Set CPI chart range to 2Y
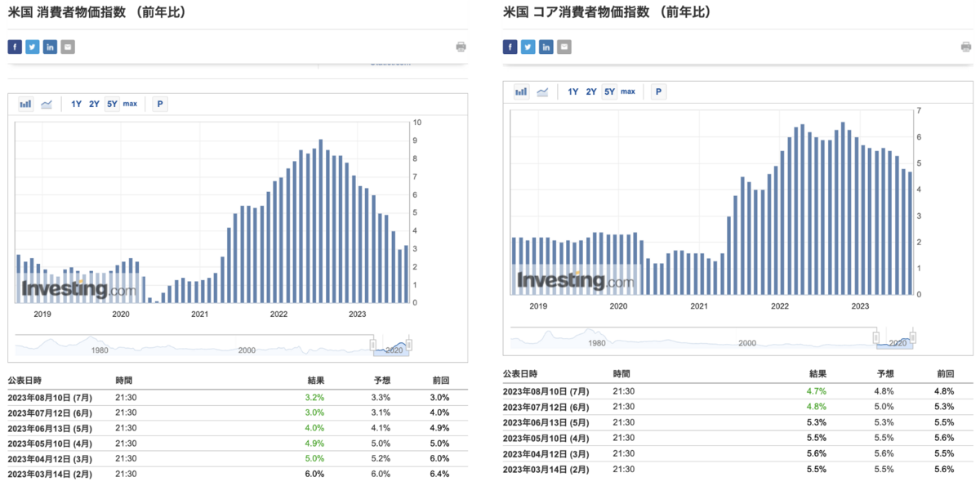The width and height of the screenshot is (980, 486). (95, 104)
